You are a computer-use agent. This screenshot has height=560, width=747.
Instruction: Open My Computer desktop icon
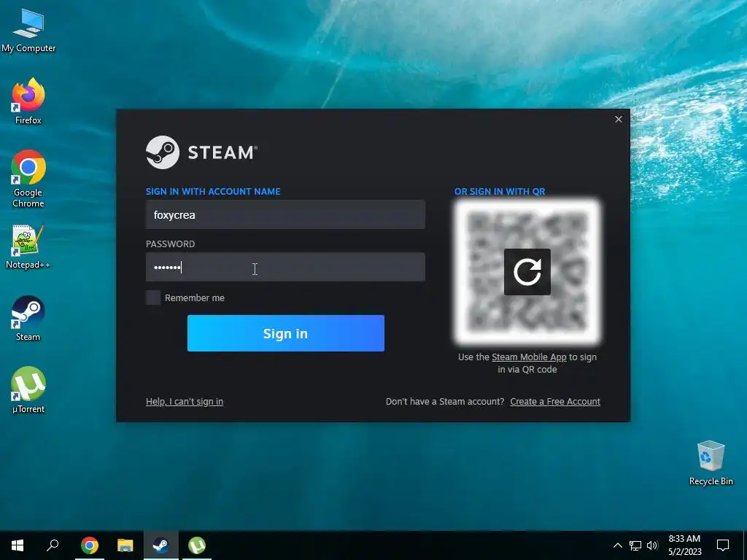tap(28, 29)
